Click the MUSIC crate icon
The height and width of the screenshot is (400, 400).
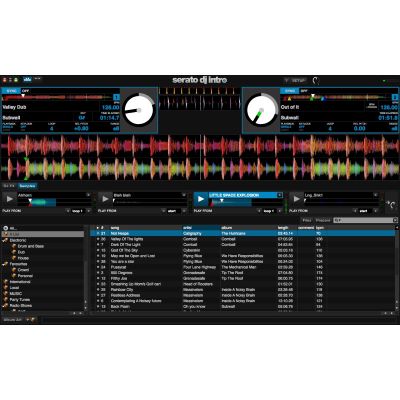pos(6,294)
